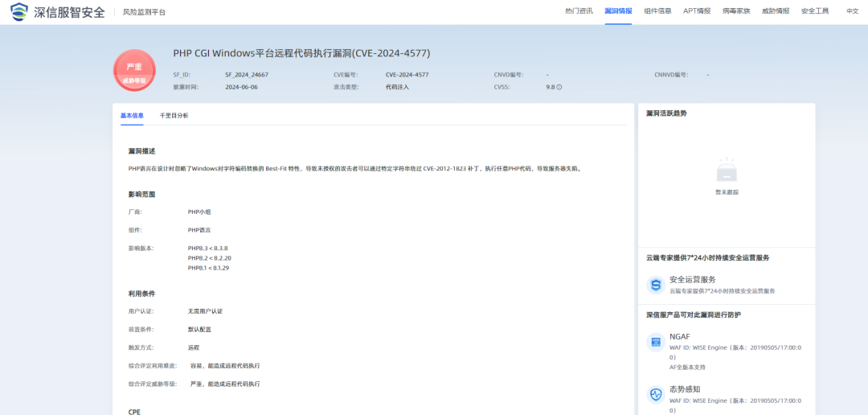This screenshot has width=868, height=415.
Task: Click the red 严重 threat level badge
Action: (134, 70)
